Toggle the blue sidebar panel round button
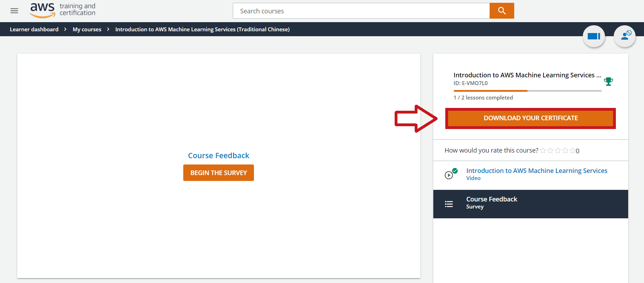 click(594, 36)
